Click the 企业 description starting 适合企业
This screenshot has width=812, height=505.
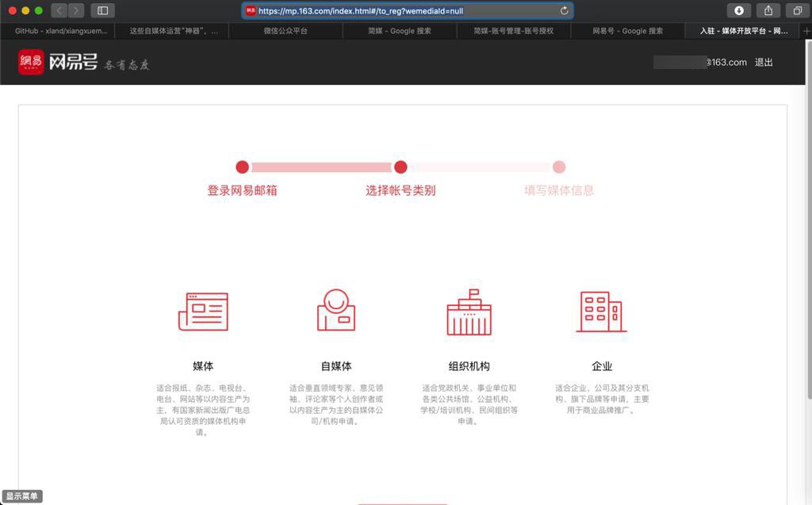tap(602, 399)
